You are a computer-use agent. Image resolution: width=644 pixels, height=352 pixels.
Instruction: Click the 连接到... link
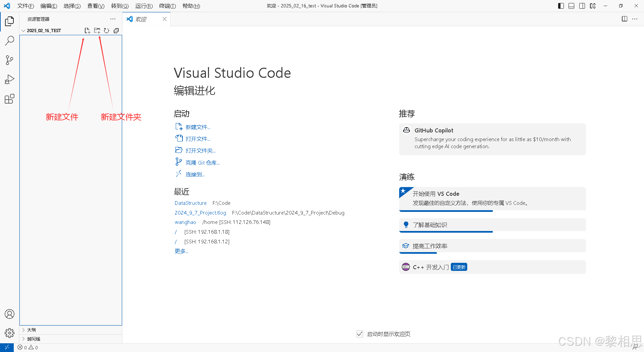195,174
